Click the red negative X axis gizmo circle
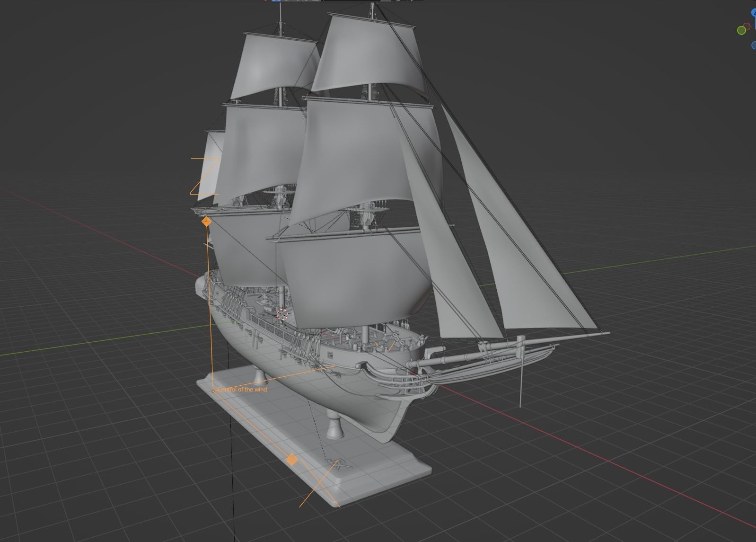Image resolution: width=756 pixels, height=542 pixels. point(747,26)
